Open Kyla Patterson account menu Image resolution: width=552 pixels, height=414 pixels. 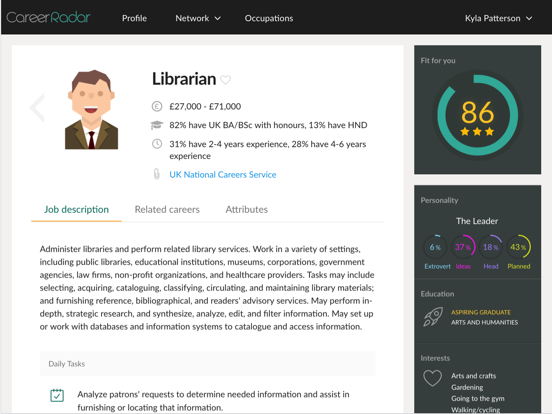coord(498,18)
